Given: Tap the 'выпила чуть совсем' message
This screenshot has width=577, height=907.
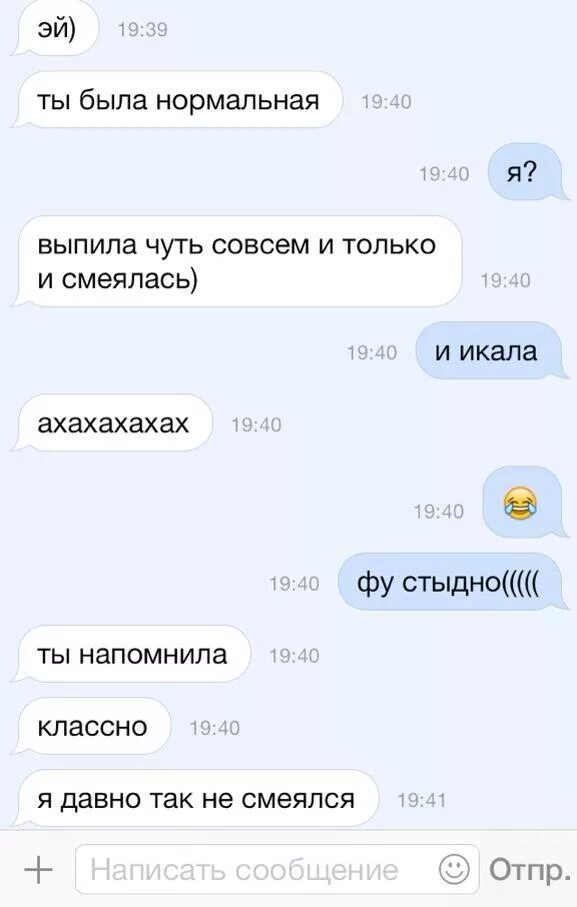Looking at the screenshot, I should click(x=237, y=261).
